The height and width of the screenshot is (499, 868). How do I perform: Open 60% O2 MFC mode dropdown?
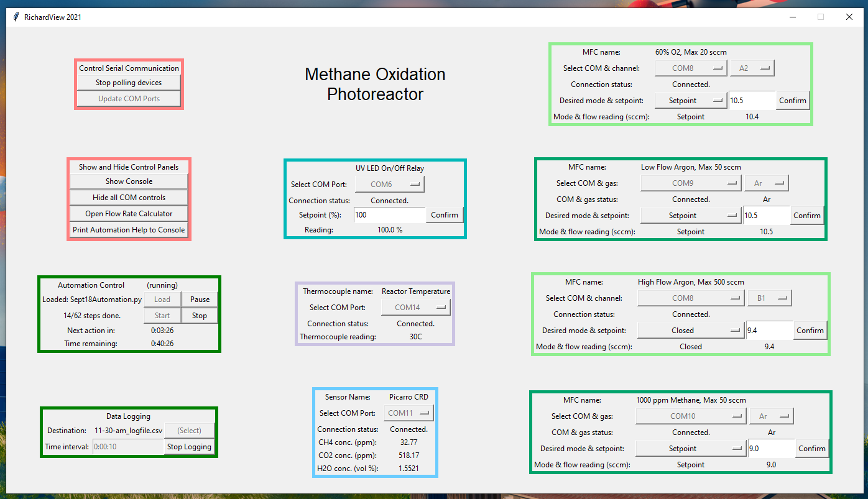coord(690,101)
